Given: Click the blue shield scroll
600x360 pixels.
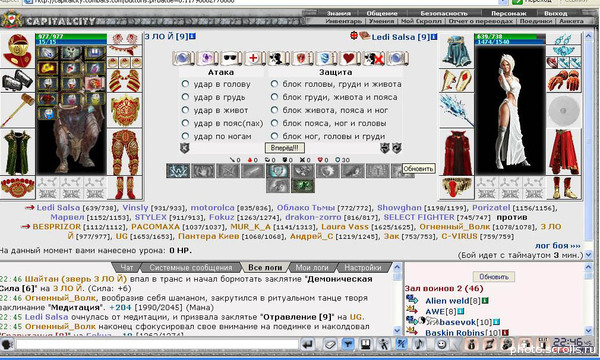Looking at the screenshot, I should 325,59.
